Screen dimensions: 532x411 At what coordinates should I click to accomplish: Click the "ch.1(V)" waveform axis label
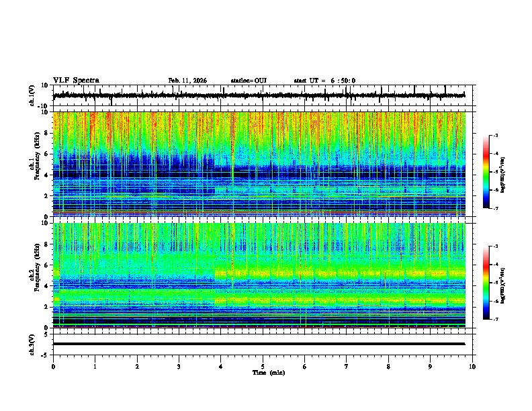pyautogui.click(x=32, y=95)
